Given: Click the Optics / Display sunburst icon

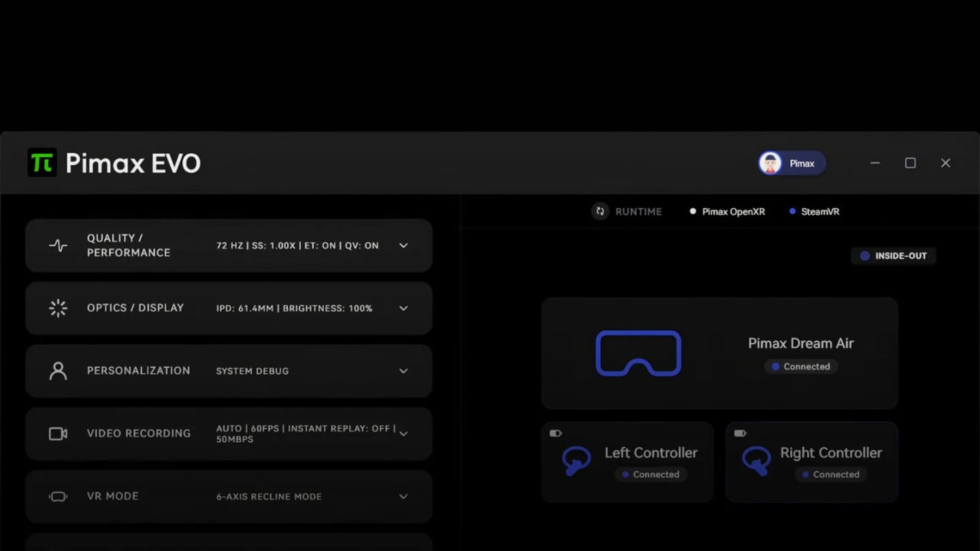Looking at the screenshot, I should pos(59,308).
